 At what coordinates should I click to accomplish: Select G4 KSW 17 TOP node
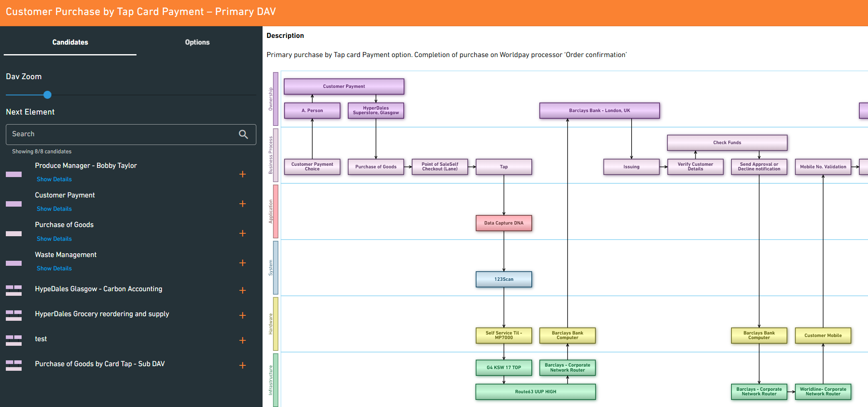[504, 367]
